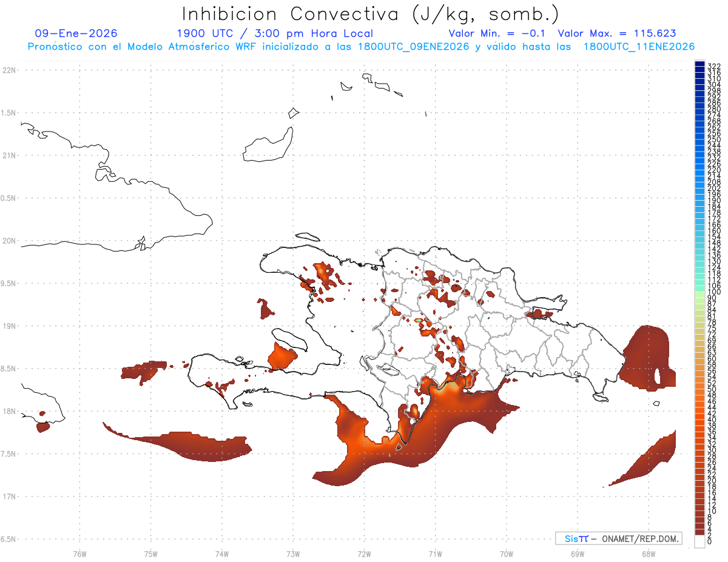Click the '22N' latitude label
This screenshot has height=562, width=728.
point(9,70)
